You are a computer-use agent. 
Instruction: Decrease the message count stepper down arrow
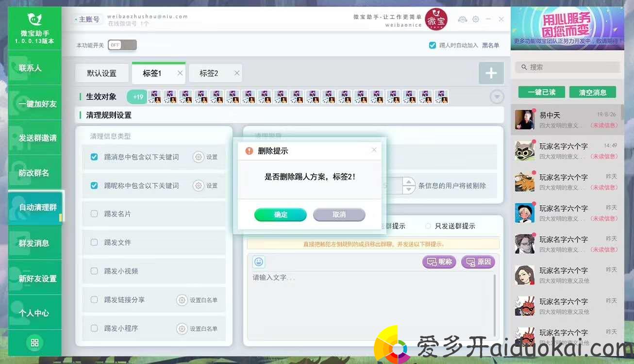[409, 189]
